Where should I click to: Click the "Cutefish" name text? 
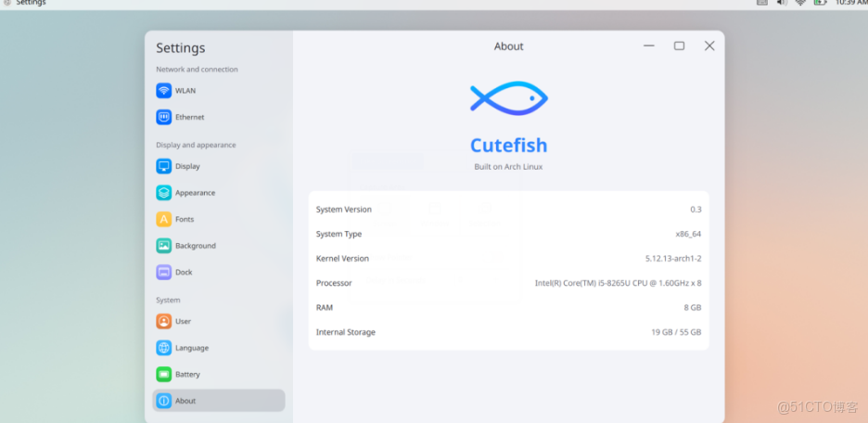[509, 146]
